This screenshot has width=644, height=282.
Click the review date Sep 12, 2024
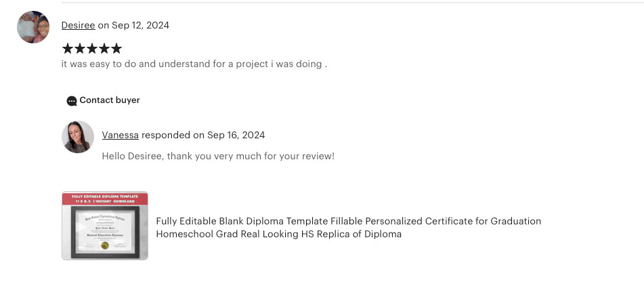click(x=140, y=25)
